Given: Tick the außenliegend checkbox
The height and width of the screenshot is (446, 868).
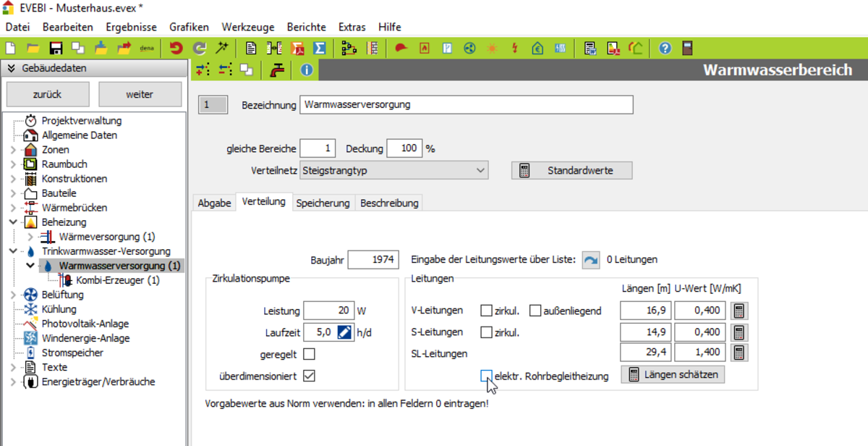Looking at the screenshot, I should 535,311.
